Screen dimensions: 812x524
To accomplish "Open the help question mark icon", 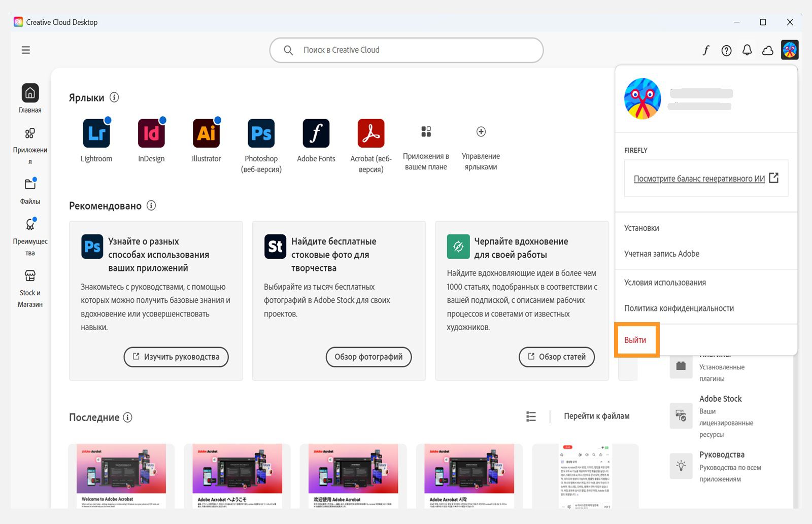I will tap(727, 50).
